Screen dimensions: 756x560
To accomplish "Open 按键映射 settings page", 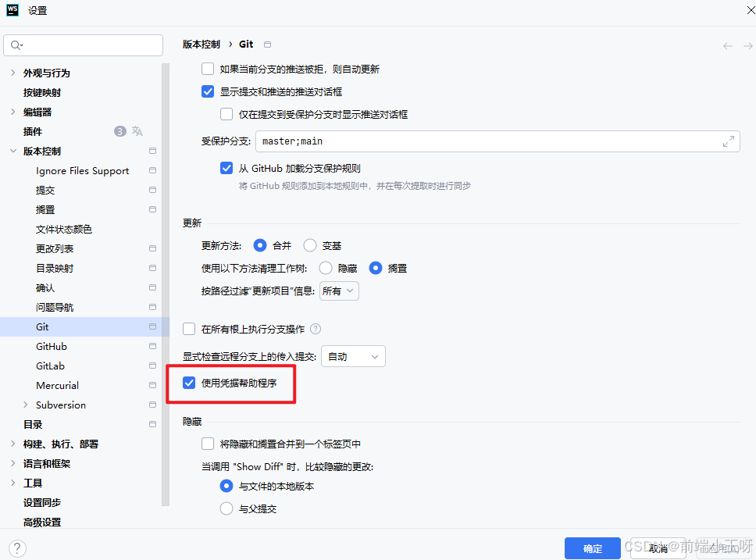I will [x=42, y=93].
